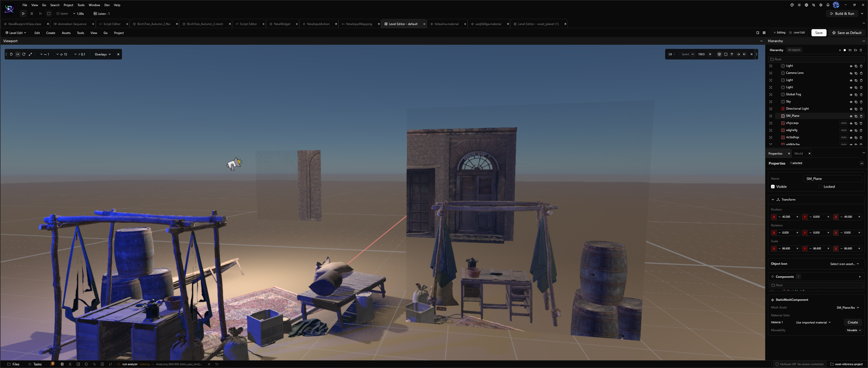Toggle the Visible checkbox in Properties
Screen dimensions: 868x368
point(773,187)
